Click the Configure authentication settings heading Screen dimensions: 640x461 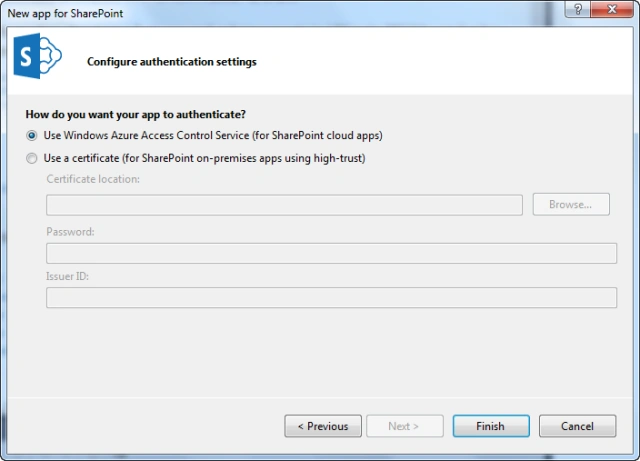pyautogui.click(x=172, y=62)
